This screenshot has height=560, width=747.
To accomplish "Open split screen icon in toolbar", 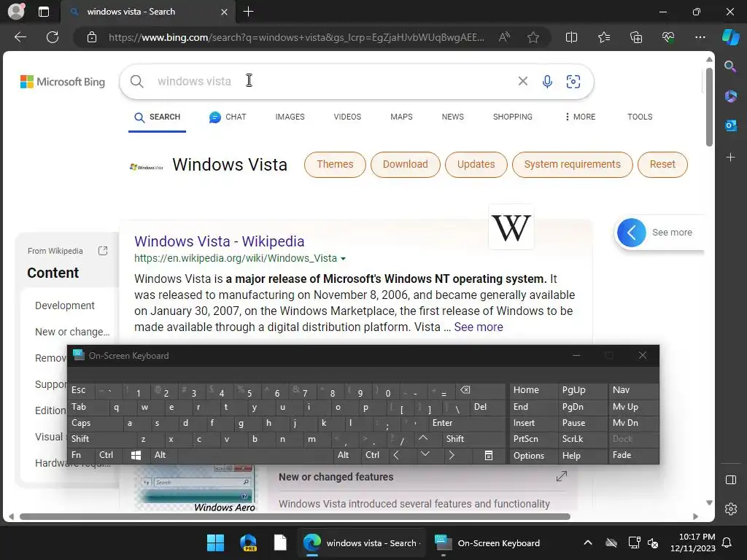I will point(571,37).
